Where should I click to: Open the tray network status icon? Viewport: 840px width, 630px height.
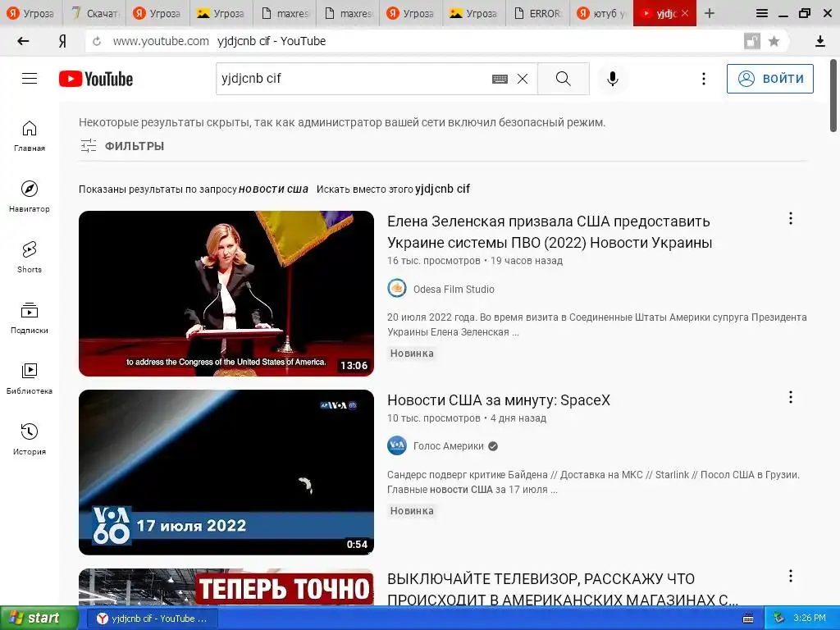coord(779,619)
